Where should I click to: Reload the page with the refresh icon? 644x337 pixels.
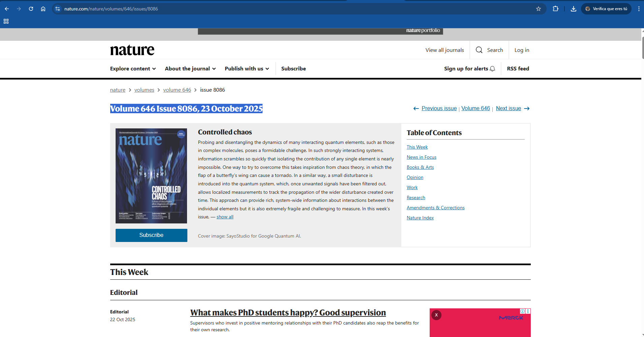point(31,9)
